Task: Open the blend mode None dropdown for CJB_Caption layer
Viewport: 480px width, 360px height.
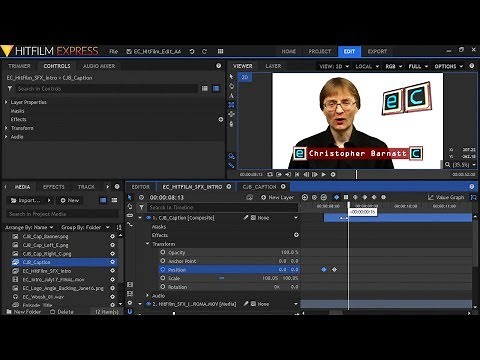Action: click(277, 218)
